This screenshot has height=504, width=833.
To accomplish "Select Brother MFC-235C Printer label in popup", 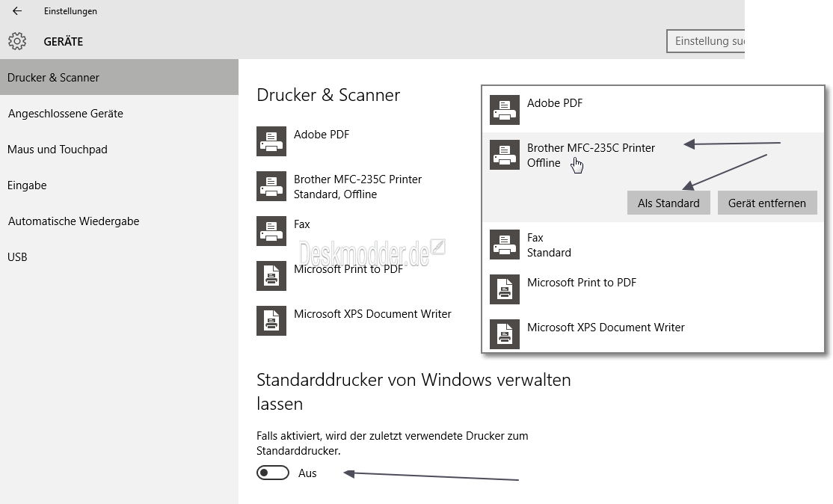I will (591, 147).
